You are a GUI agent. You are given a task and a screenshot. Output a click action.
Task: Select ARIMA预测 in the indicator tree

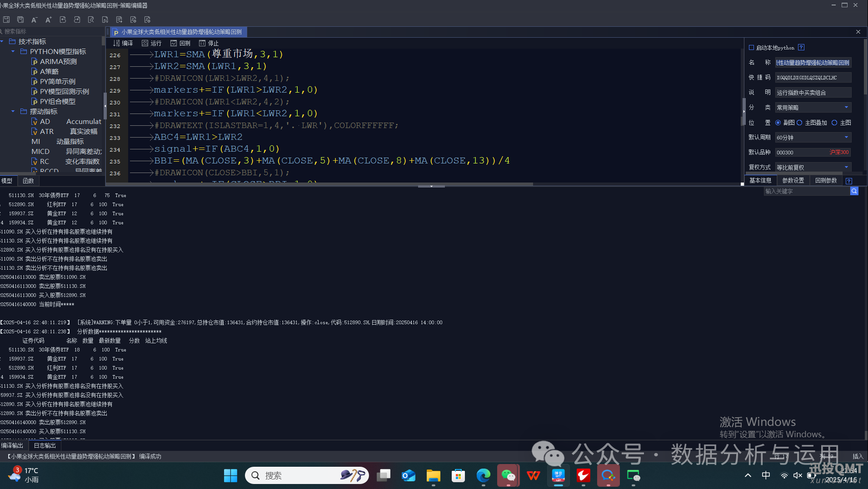pyautogui.click(x=58, y=61)
